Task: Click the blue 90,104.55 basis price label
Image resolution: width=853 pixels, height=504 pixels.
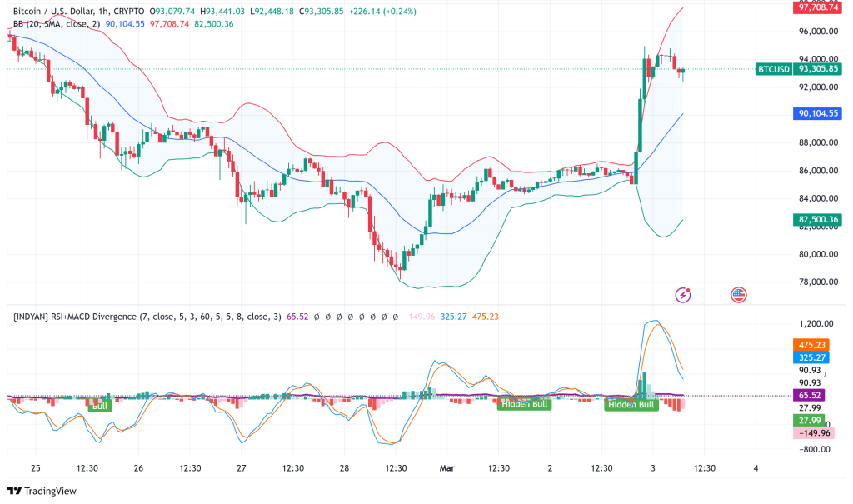Action: point(818,114)
